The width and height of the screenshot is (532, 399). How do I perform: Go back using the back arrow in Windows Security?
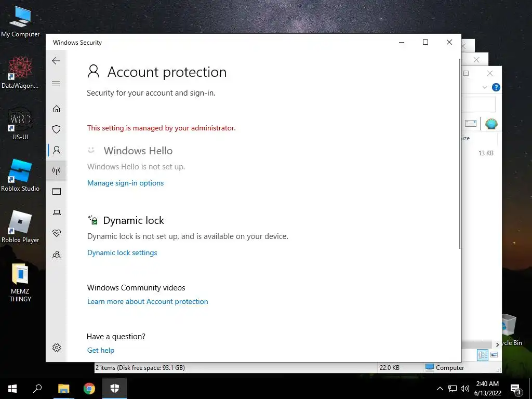click(x=56, y=61)
